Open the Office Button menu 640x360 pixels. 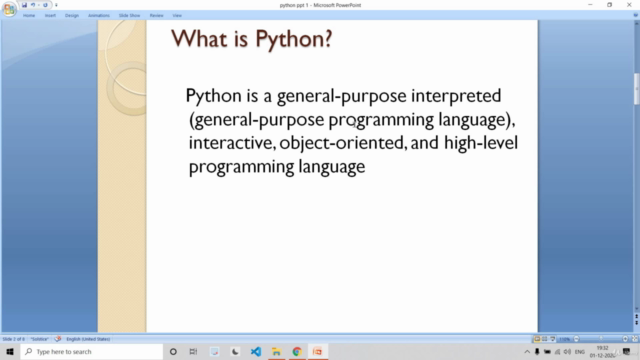[9, 9]
